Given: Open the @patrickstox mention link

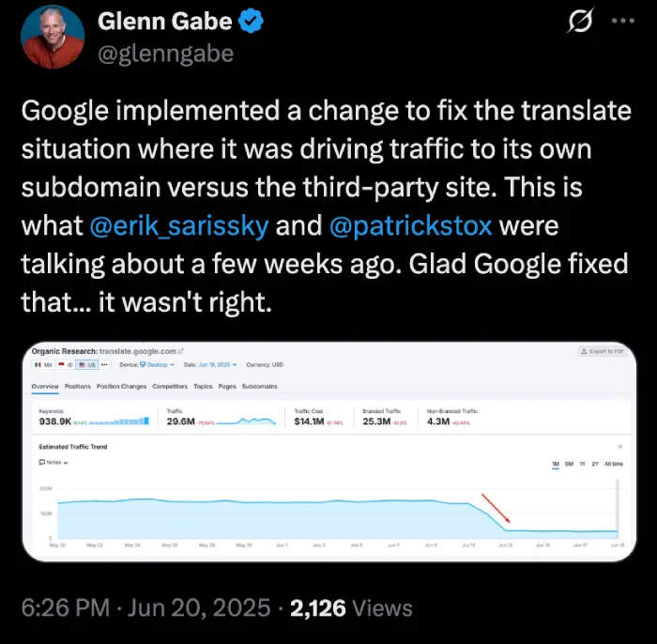Looking at the screenshot, I should coord(411,225).
